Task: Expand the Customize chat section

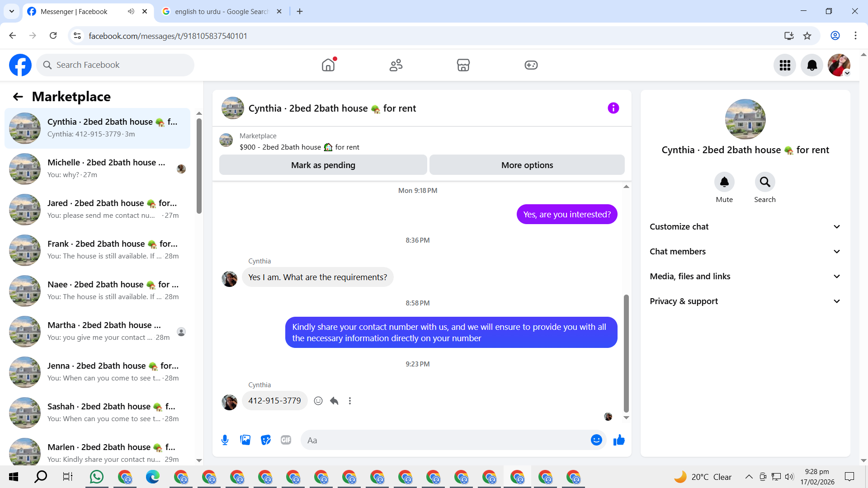Action: (745, 227)
